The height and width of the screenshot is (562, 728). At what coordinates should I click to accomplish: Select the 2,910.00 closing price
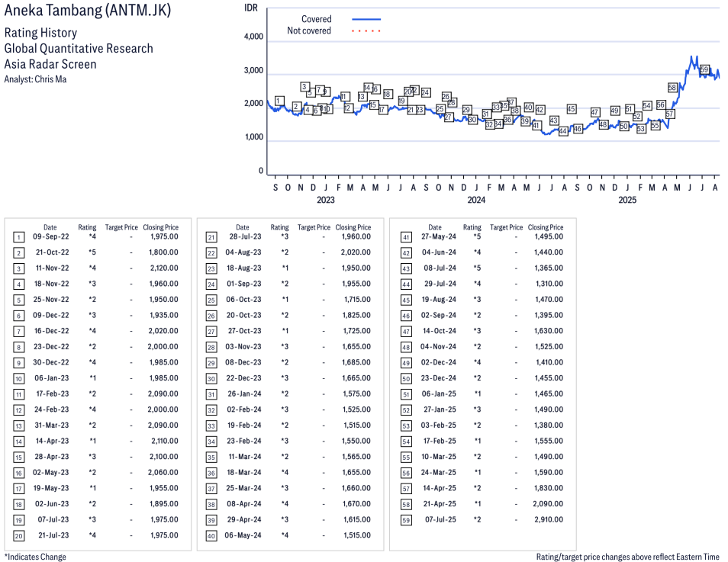pos(549,520)
